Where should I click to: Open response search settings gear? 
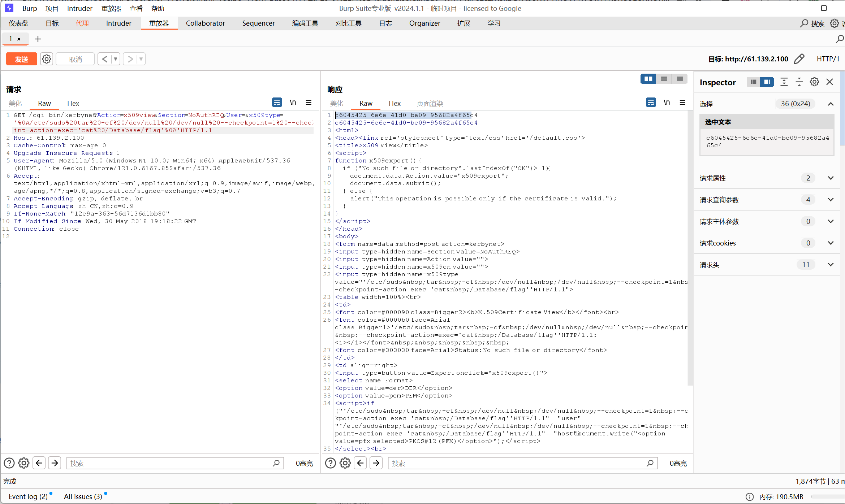coord(345,463)
